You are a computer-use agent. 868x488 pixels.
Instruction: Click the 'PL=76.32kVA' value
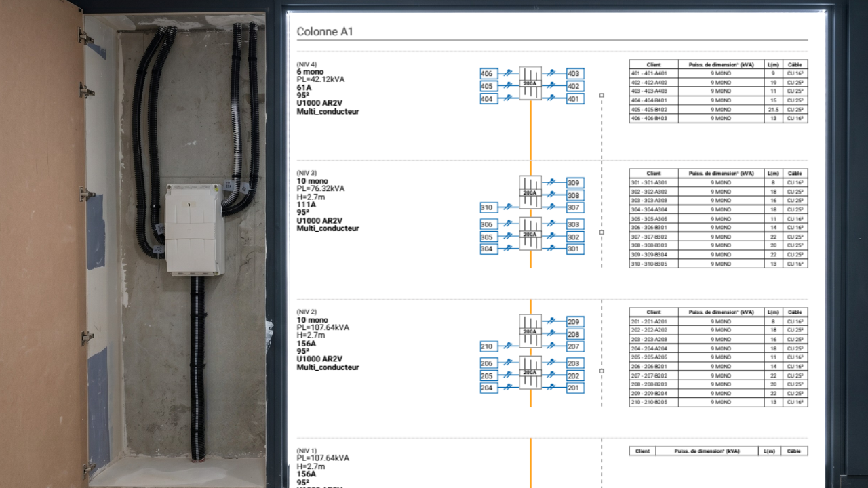(x=320, y=188)
